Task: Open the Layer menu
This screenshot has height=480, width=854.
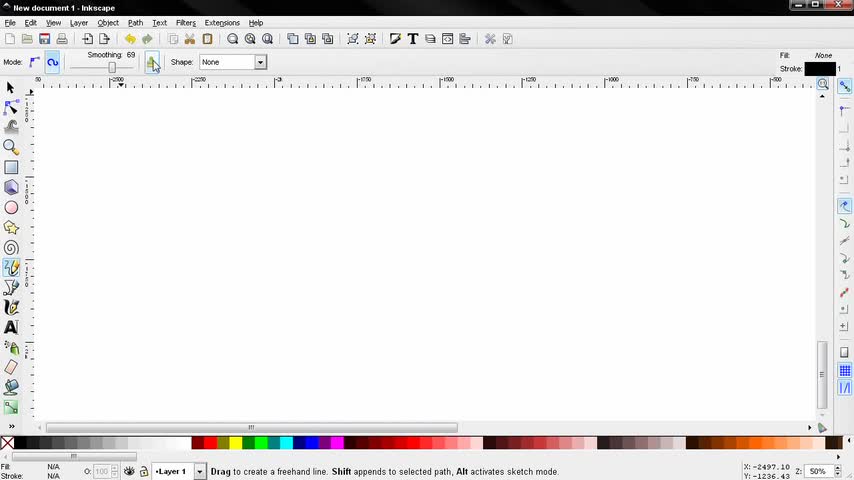Action: pyautogui.click(x=79, y=23)
